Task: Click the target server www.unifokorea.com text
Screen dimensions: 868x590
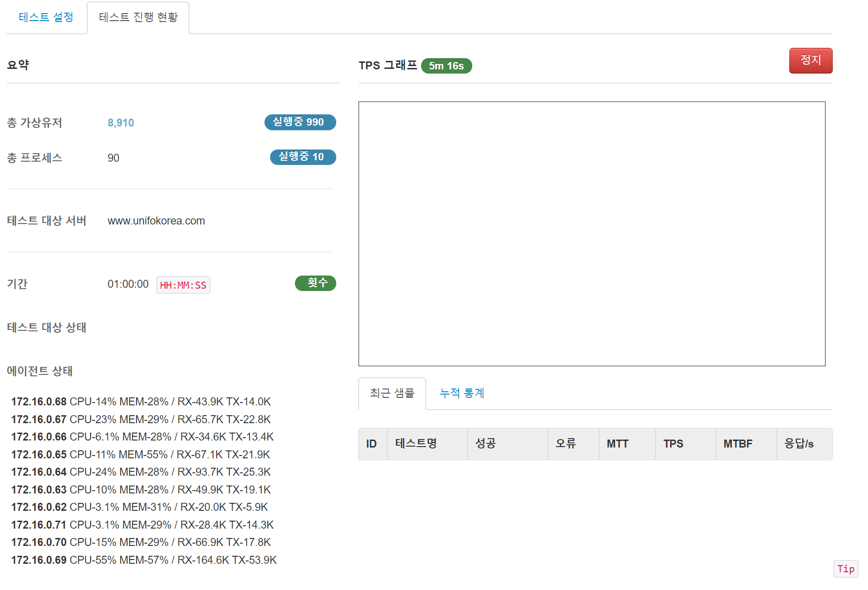Action: 156,221
